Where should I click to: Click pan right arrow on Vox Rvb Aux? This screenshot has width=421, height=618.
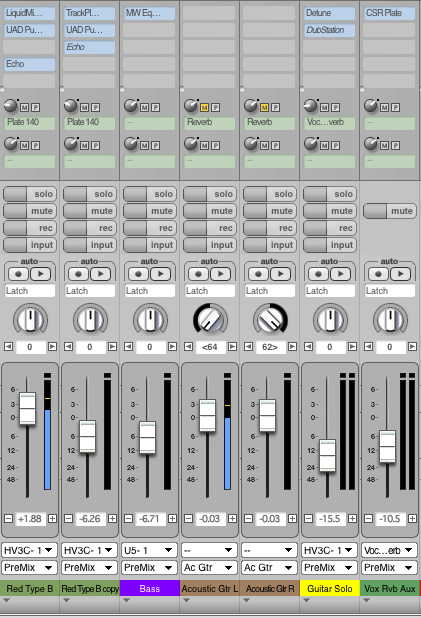tap(412, 347)
